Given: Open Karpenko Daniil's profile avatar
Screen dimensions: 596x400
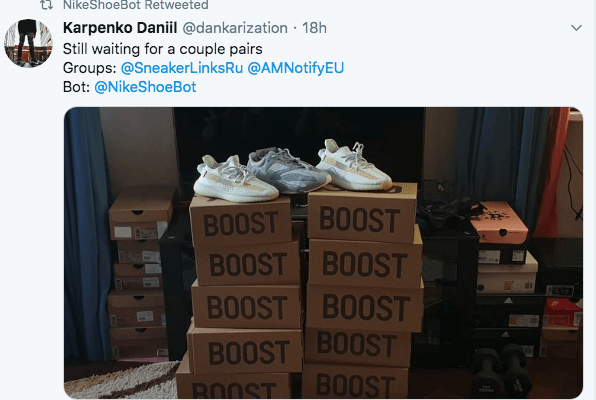Looking at the screenshot, I should (29, 44).
